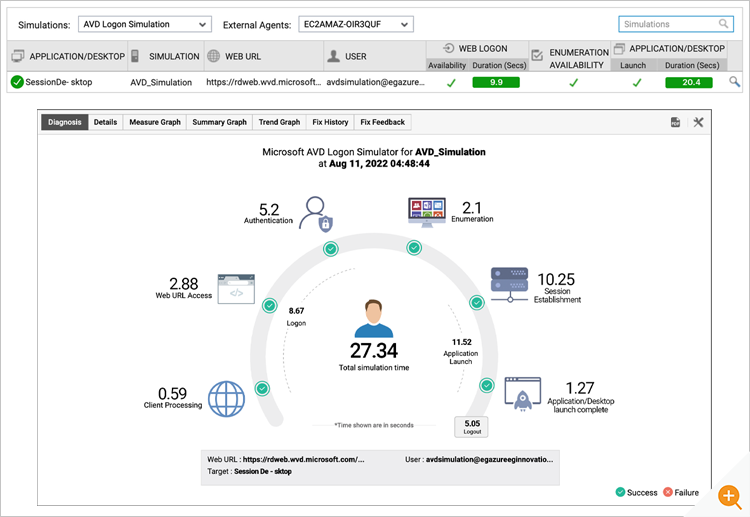Screen dimensions: 750x517
Task: Click the Enumeration availability check mark
Action: click(x=574, y=83)
